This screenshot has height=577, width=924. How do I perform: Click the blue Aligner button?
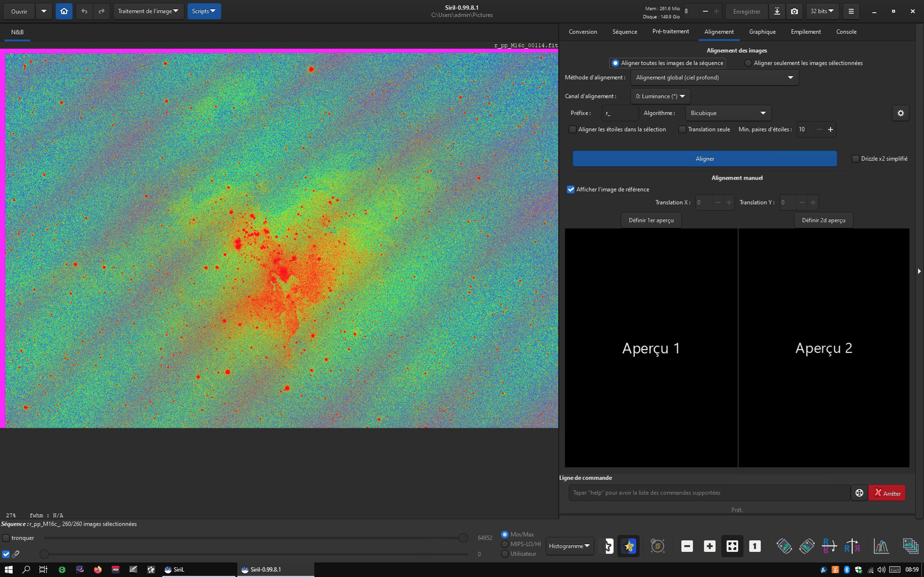(705, 159)
